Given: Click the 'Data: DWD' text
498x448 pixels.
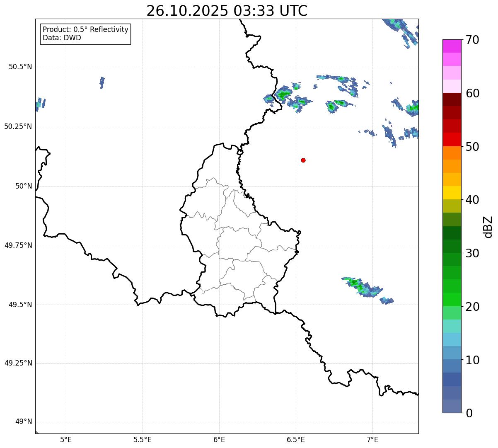Looking at the screenshot, I should pyautogui.click(x=62, y=38).
